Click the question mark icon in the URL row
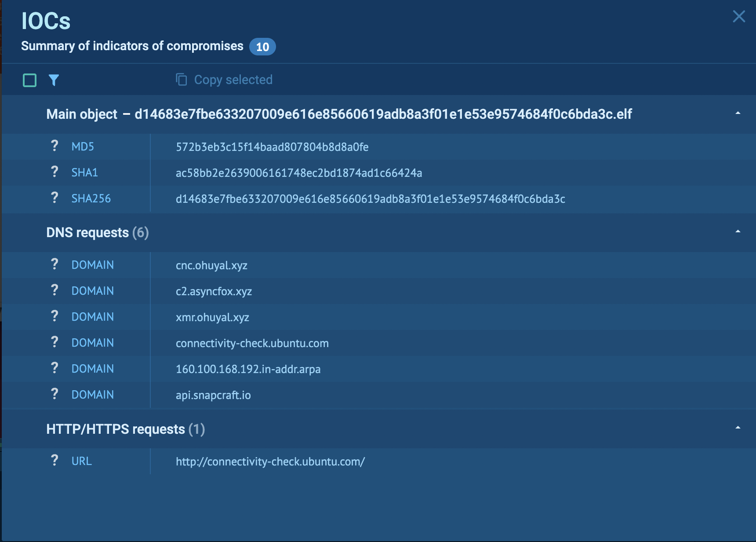The height and width of the screenshot is (542, 756). [55, 461]
